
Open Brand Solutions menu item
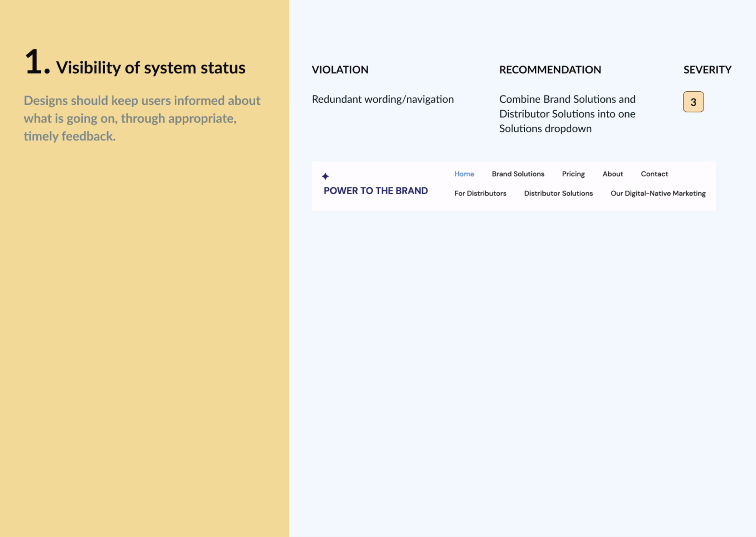[x=518, y=174]
